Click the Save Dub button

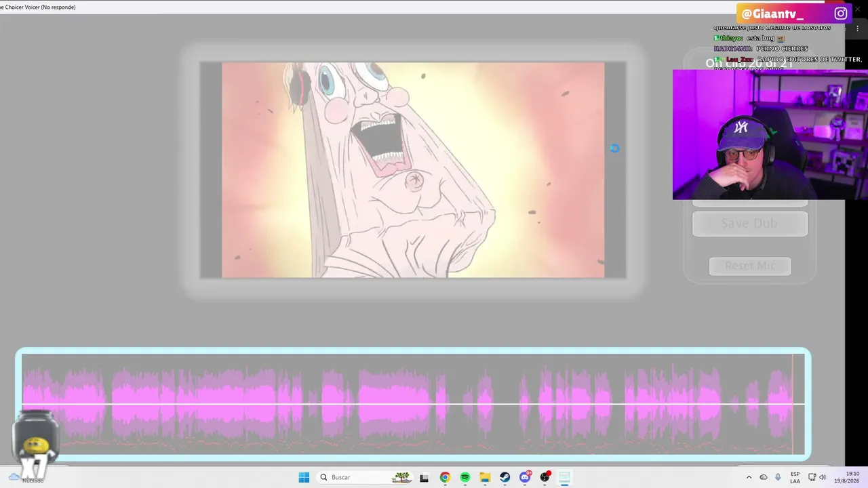pos(749,224)
